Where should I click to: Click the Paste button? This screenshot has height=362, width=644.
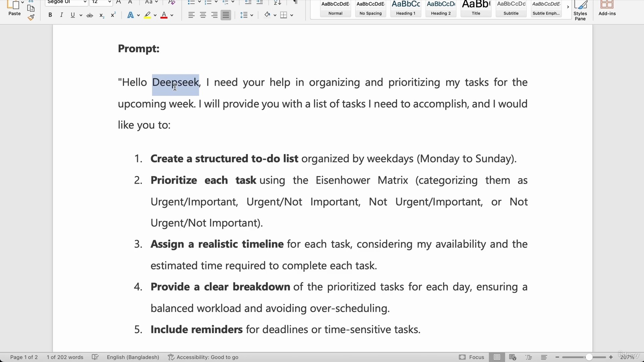[14, 8]
